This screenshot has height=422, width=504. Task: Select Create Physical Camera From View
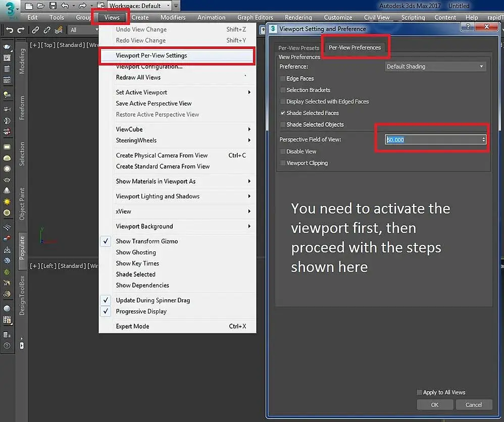177,155
